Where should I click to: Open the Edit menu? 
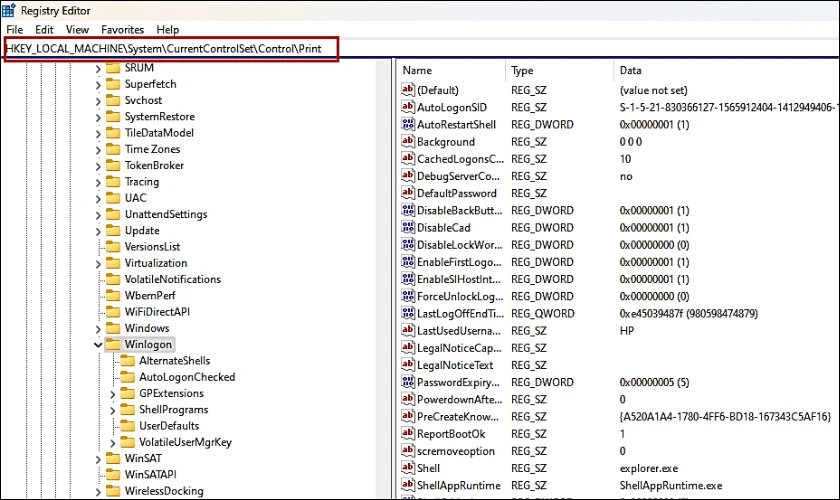[44, 29]
